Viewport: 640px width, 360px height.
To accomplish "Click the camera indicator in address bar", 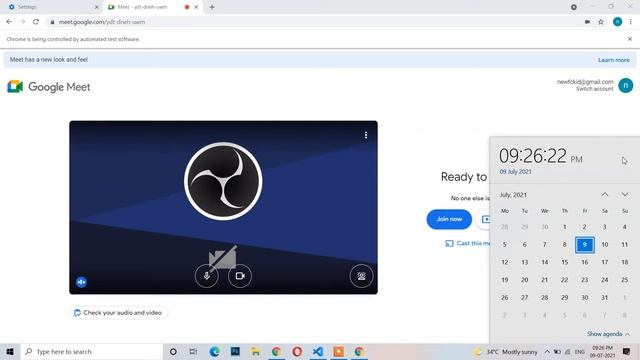I will pos(587,22).
